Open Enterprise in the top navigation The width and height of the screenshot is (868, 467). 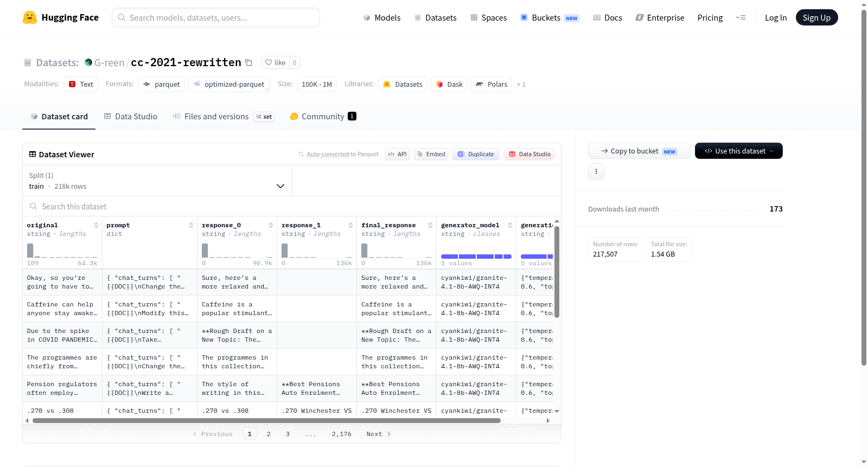click(660, 17)
